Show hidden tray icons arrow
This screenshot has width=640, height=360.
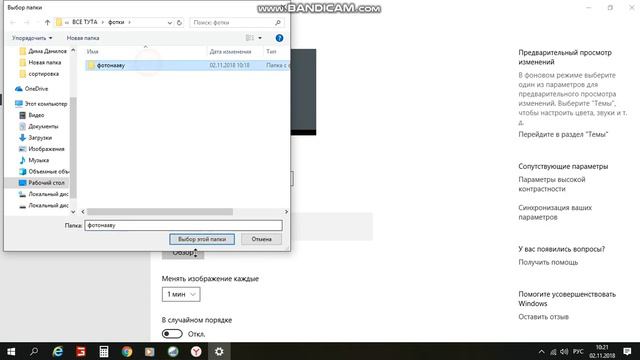click(541, 351)
